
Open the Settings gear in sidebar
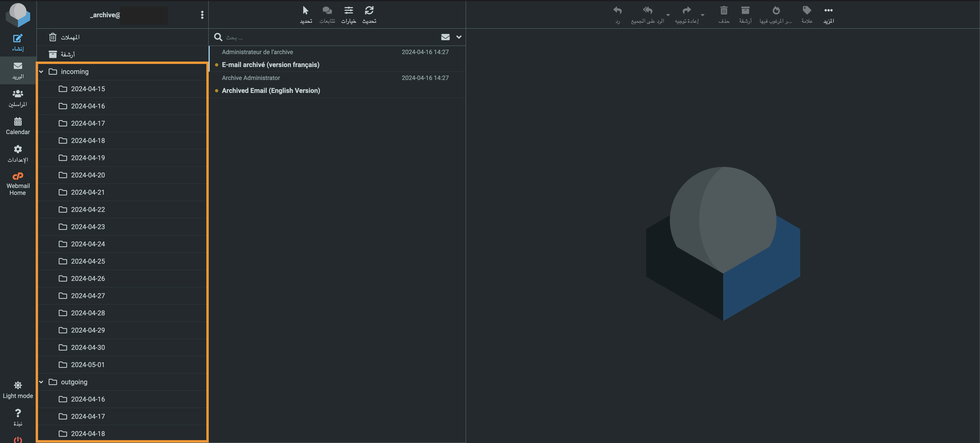point(18,149)
